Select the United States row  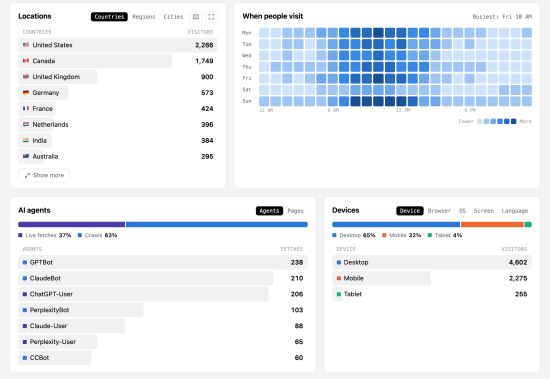pos(118,45)
